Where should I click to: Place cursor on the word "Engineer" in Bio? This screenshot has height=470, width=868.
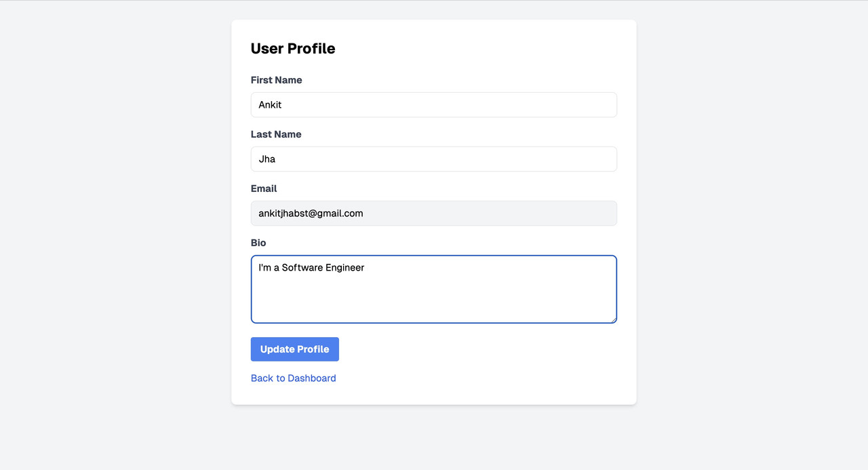point(345,268)
